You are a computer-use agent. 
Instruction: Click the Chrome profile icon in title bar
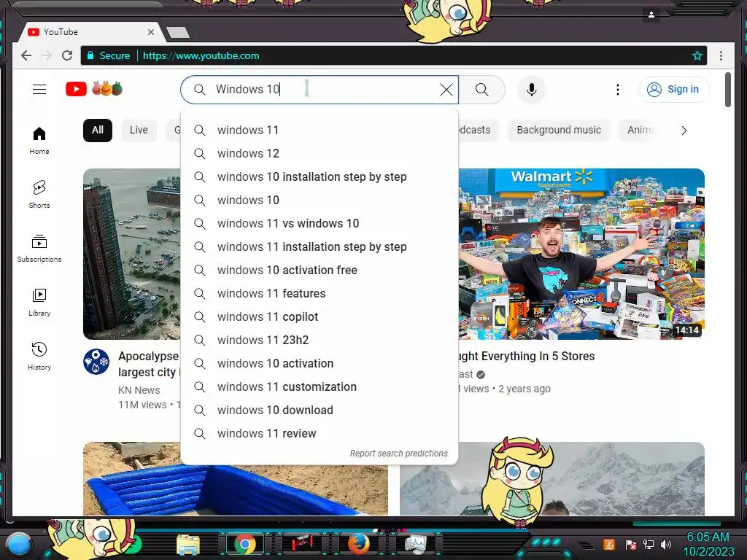tap(651, 15)
